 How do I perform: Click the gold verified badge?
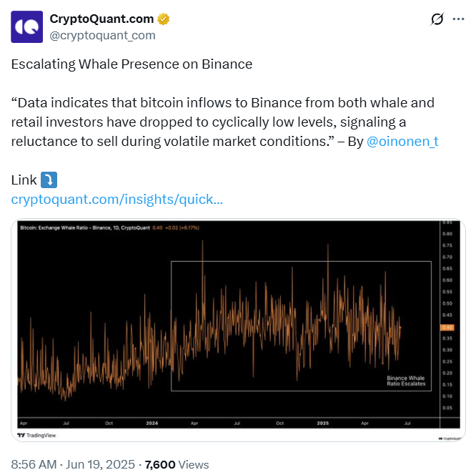click(x=164, y=19)
